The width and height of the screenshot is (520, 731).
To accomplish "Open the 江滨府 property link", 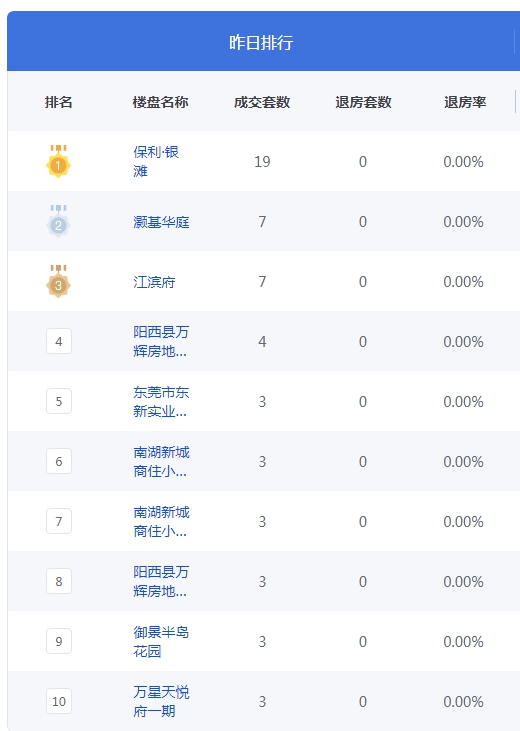I will click(x=154, y=282).
